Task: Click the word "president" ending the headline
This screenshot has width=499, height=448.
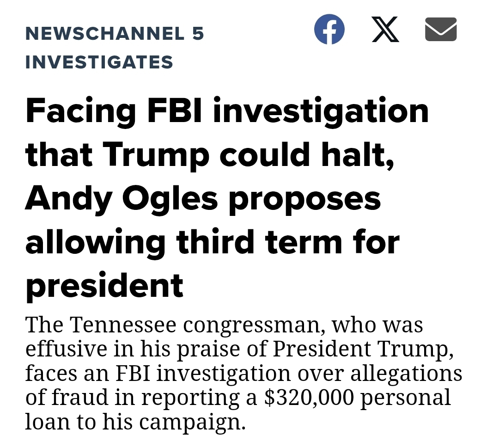Action: [104, 285]
